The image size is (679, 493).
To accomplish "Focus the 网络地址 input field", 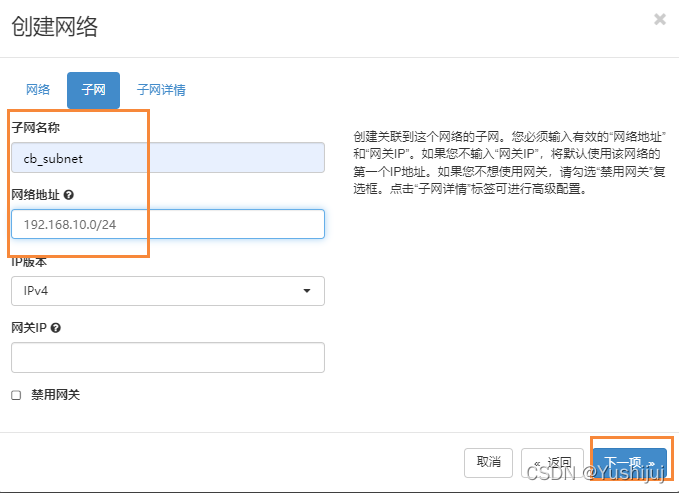I will 168,224.
